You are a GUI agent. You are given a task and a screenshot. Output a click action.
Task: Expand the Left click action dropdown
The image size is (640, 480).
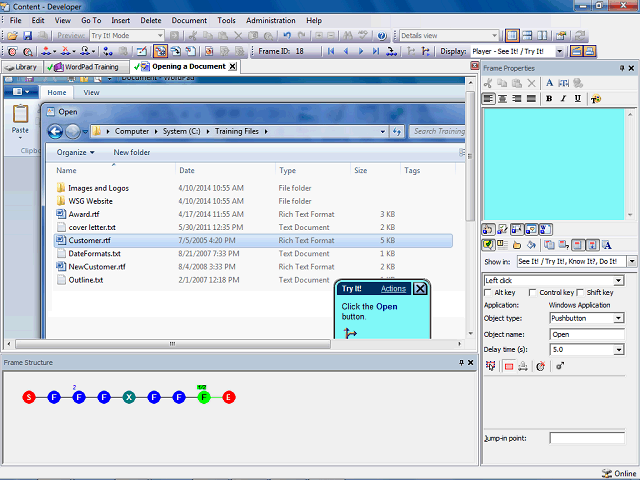(x=619, y=281)
